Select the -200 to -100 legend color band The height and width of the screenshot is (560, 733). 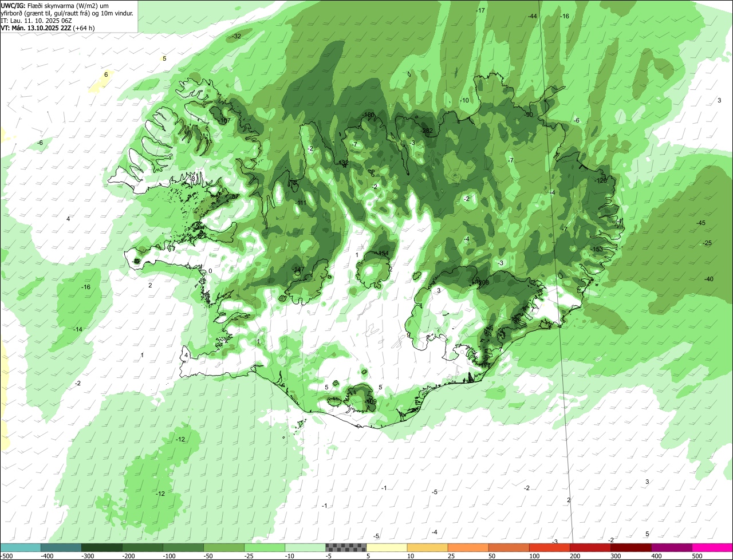point(143,547)
